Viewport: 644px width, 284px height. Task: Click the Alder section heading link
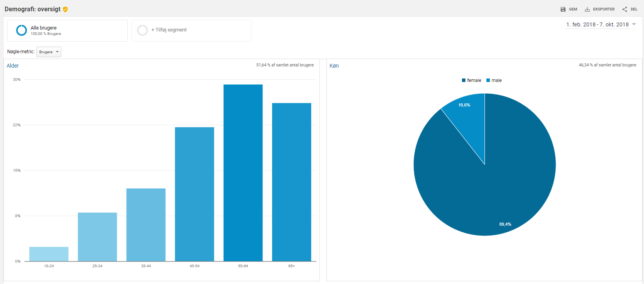(x=13, y=66)
